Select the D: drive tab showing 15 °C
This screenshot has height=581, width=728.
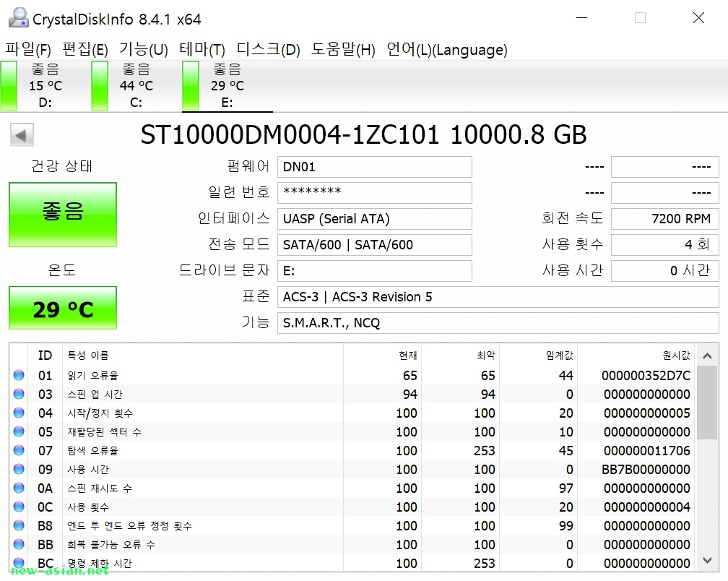45,86
